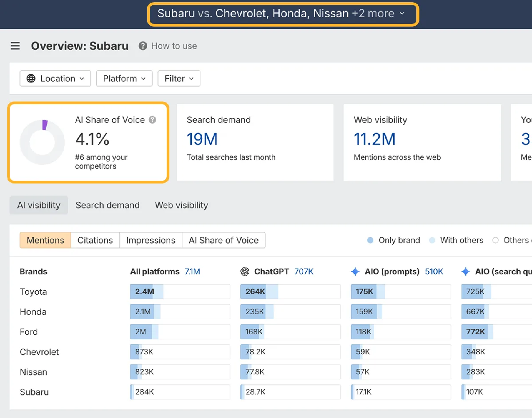Click Toyota's All platforms 2.4M bar
The height and width of the screenshot is (418, 532).
click(180, 292)
